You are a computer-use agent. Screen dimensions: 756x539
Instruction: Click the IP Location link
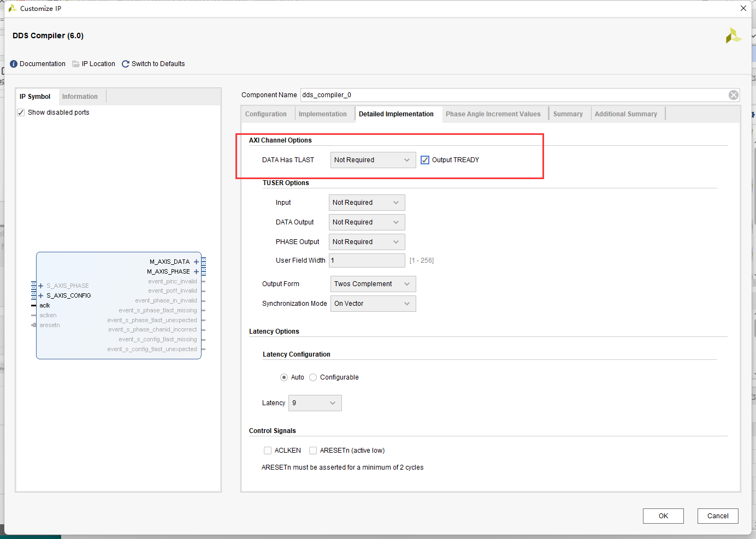tap(98, 64)
